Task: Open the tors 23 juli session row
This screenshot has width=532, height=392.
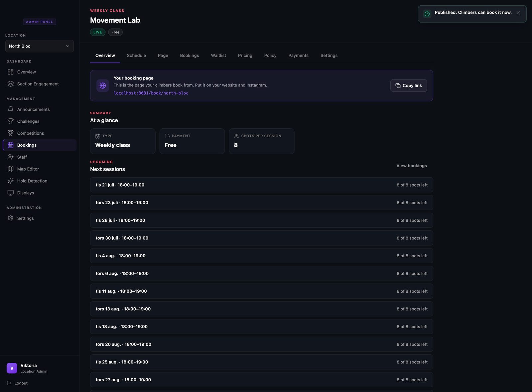Action: (x=262, y=202)
